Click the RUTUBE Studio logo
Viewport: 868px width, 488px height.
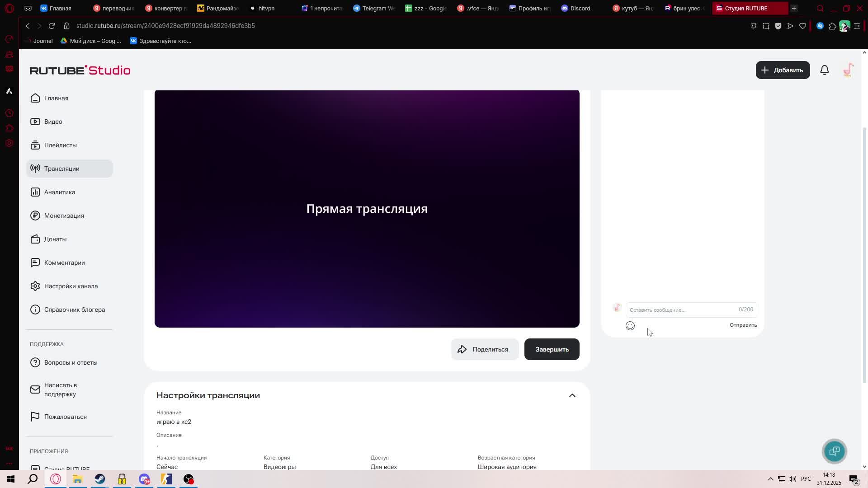pyautogui.click(x=80, y=70)
